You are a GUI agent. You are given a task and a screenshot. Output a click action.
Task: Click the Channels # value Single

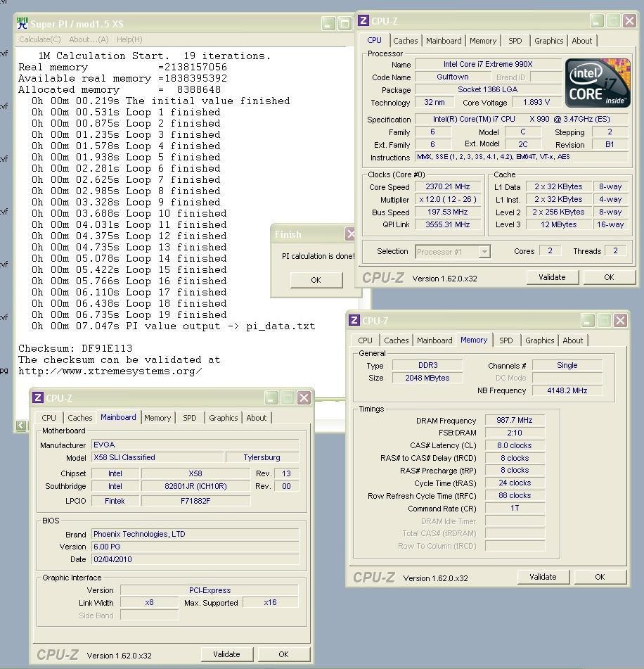(567, 365)
